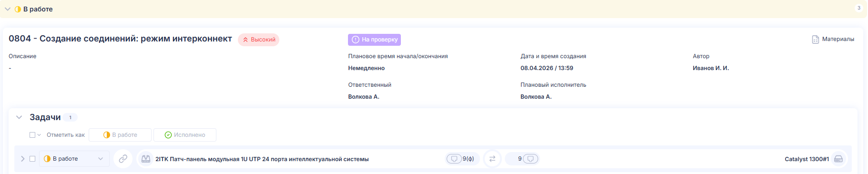This screenshot has height=174, width=868.
Task: Click the patch panel device icon
Action: [x=146, y=159]
